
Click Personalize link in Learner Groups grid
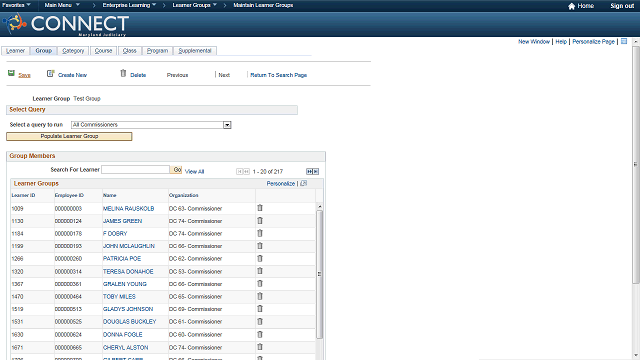[x=280, y=184]
